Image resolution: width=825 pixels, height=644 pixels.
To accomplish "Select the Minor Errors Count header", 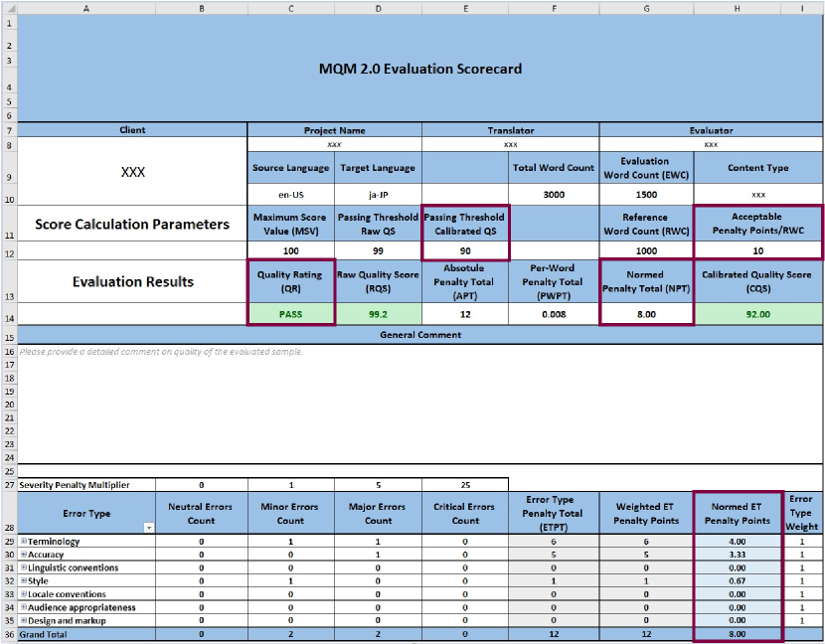I will [x=291, y=513].
